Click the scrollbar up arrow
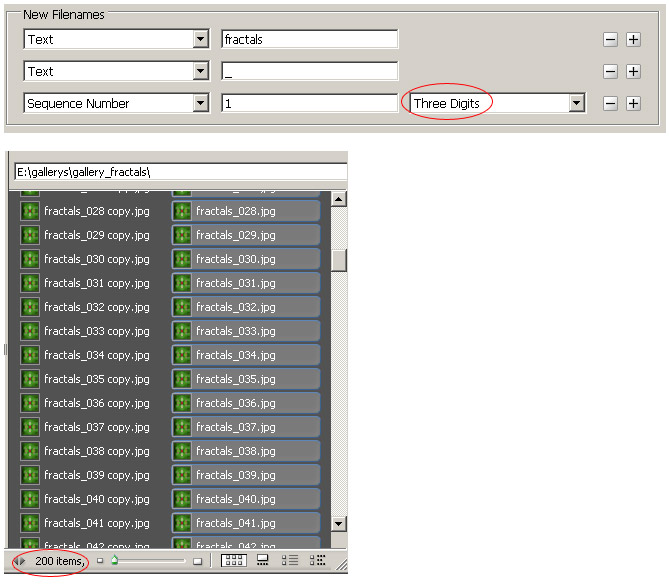Viewport: 669px width, 585px height. 338,199
